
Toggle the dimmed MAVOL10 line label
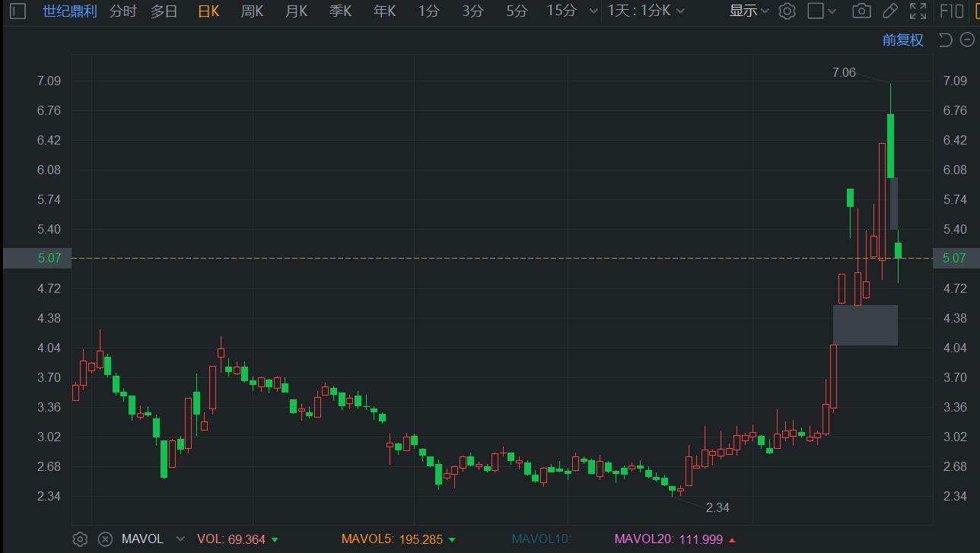pyautogui.click(x=541, y=539)
